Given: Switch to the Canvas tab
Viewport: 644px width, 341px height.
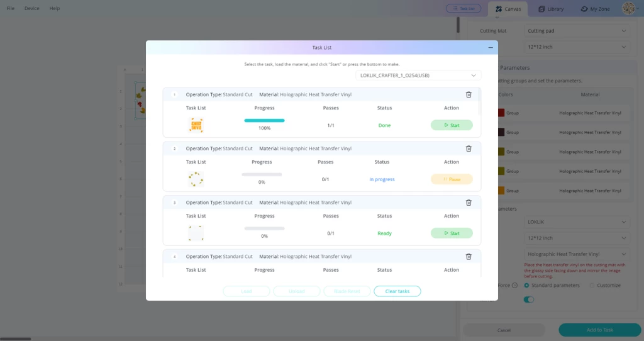Looking at the screenshot, I should click(508, 9).
